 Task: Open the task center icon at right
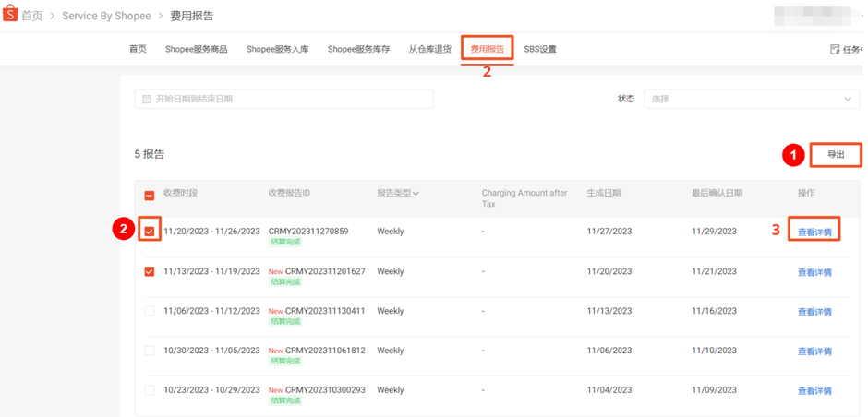835,49
